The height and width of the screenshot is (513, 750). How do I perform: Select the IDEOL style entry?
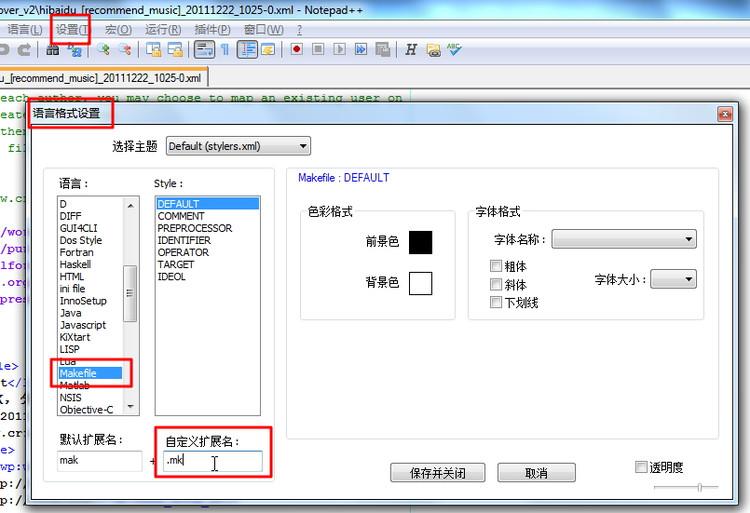208,276
